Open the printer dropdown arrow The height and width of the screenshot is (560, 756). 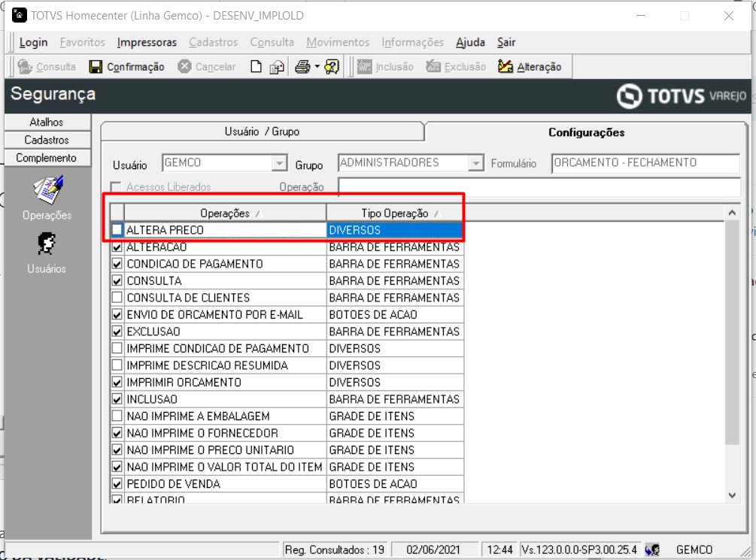(317, 66)
